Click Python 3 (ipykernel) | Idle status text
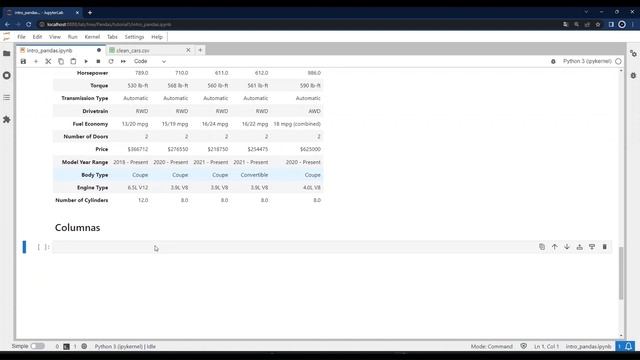The width and height of the screenshot is (640, 360). click(x=125, y=347)
